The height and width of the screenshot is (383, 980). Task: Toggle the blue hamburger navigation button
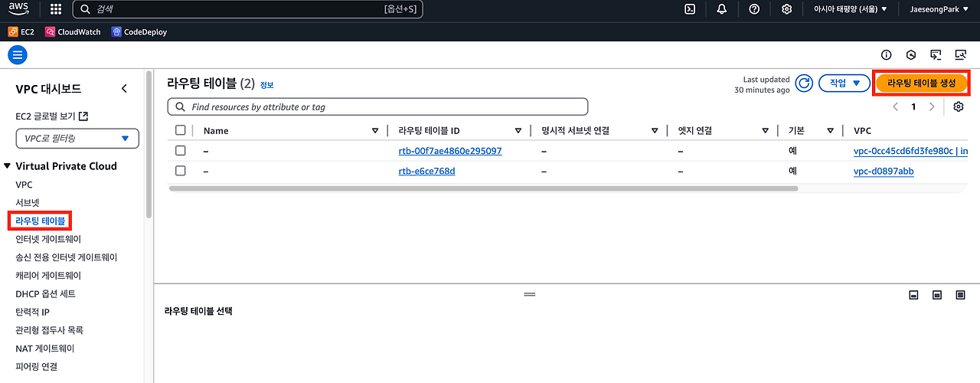(x=18, y=54)
